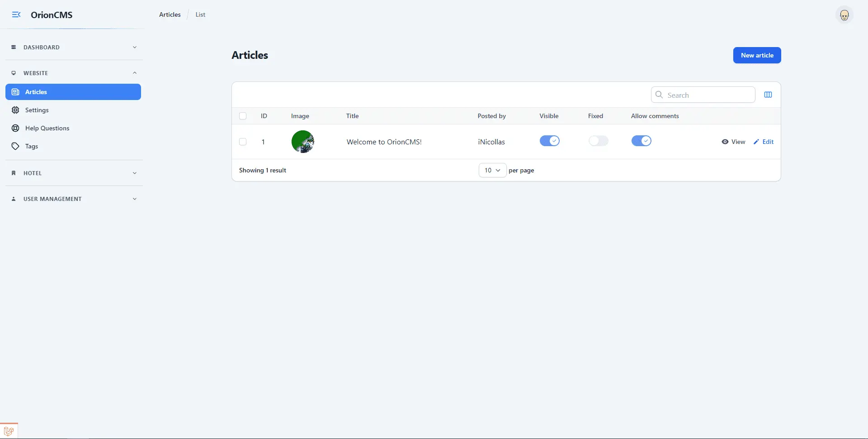868x439 pixels.
Task: Click the Welcome article thumbnail image
Action: pos(303,142)
